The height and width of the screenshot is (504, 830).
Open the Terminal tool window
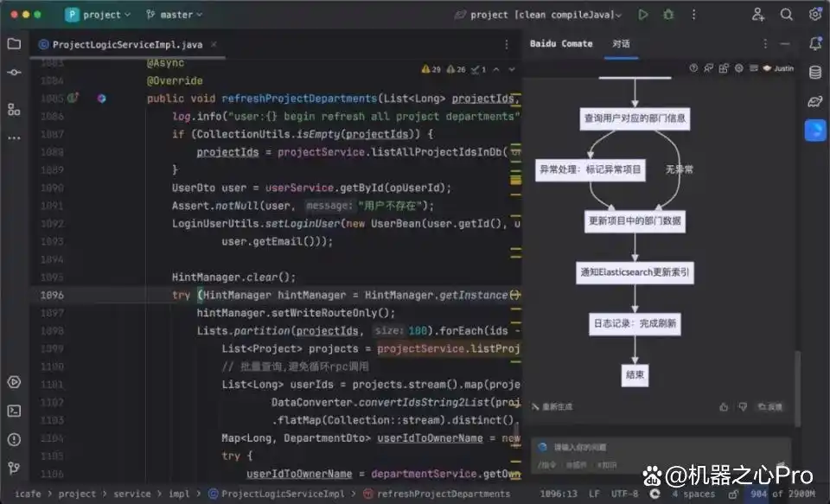point(14,411)
